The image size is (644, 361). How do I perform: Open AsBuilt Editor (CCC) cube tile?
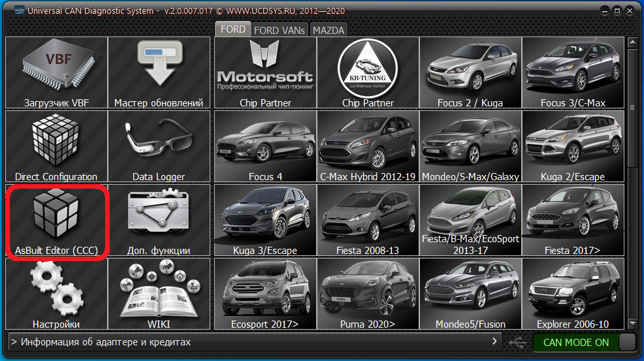pos(56,220)
